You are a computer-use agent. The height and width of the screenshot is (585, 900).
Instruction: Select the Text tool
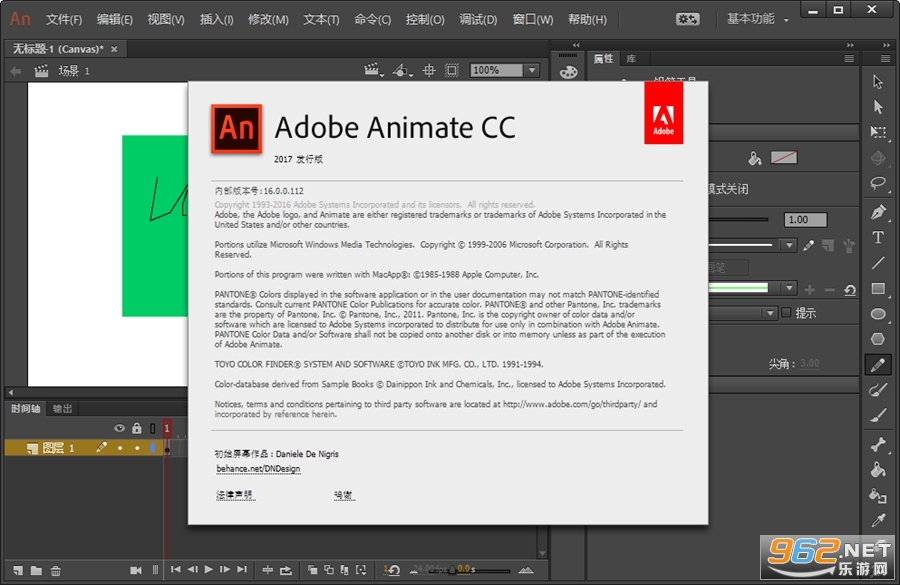pyautogui.click(x=878, y=237)
